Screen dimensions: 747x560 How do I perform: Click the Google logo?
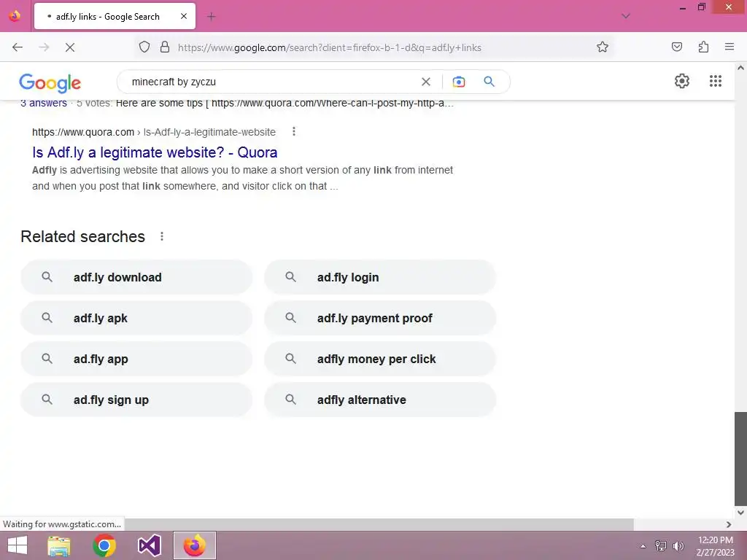point(50,83)
